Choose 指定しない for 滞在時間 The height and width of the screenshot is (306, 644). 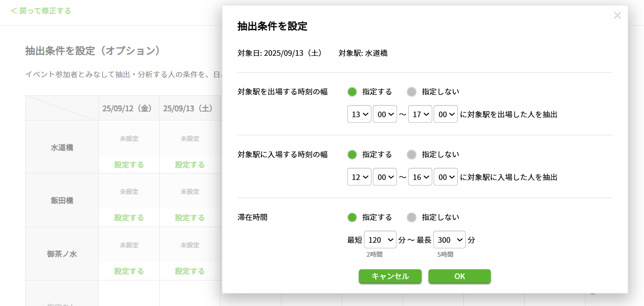pos(411,217)
